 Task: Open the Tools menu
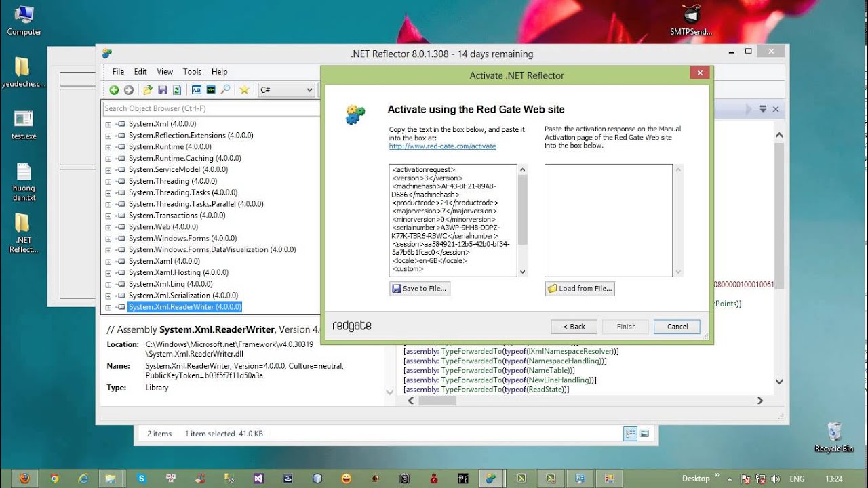(192, 71)
